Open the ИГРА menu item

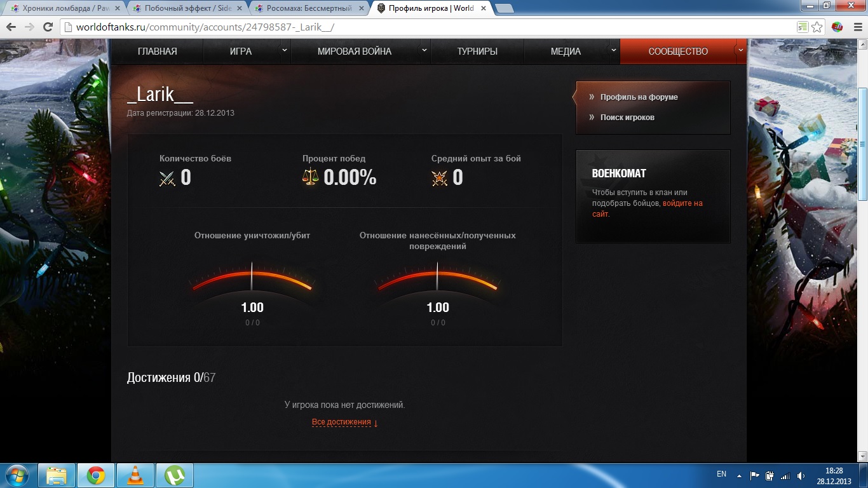tap(241, 51)
